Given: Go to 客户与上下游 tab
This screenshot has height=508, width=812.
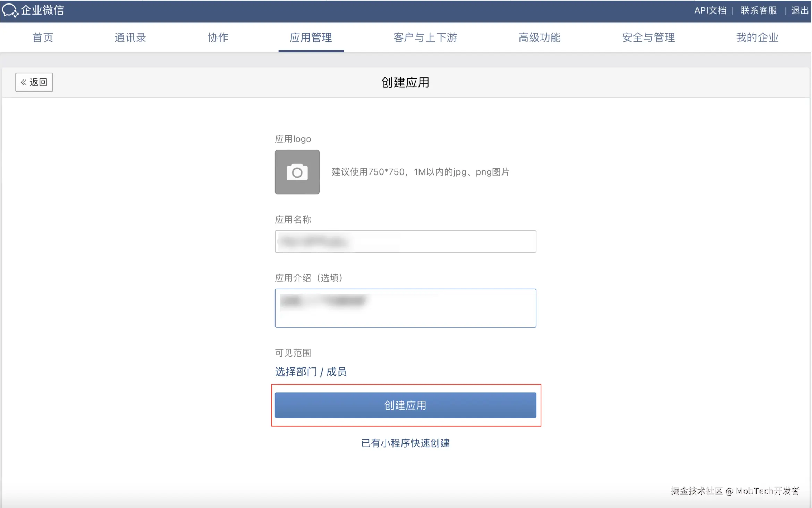Looking at the screenshot, I should click(425, 37).
